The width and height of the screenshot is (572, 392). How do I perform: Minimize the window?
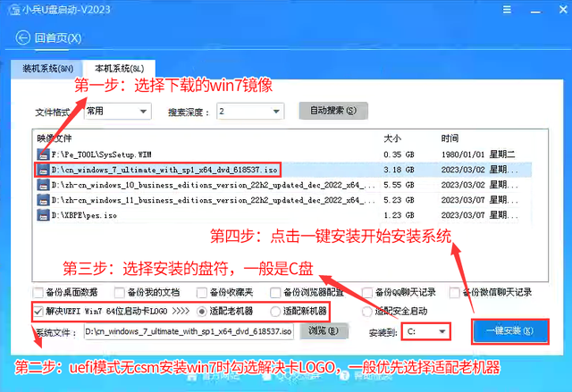536,10
